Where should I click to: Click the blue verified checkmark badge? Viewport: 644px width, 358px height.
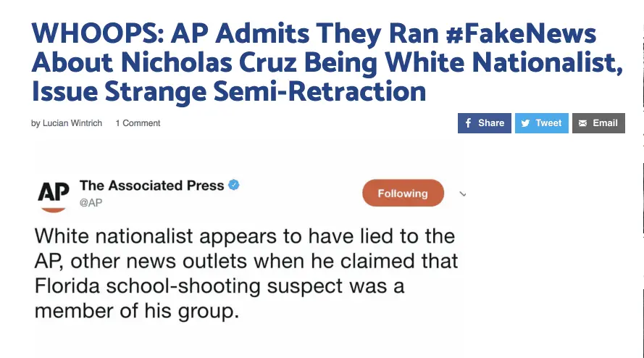click(233, 186)
